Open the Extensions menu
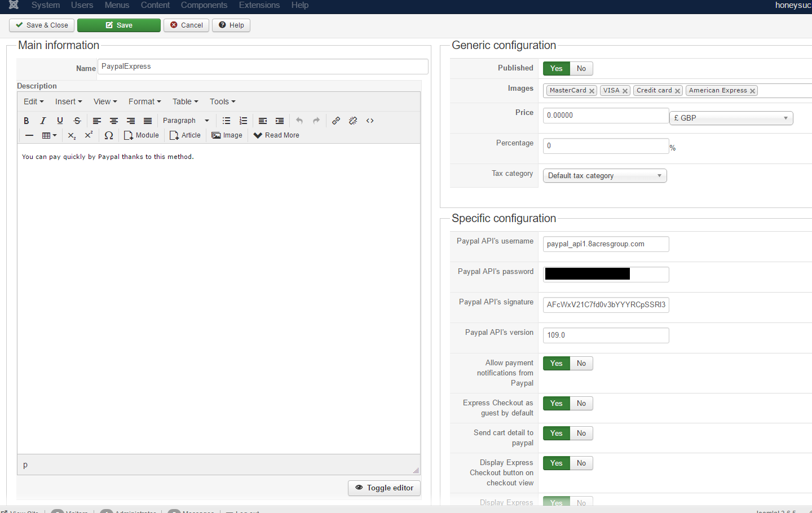812x513 pixels. (259, 5)
